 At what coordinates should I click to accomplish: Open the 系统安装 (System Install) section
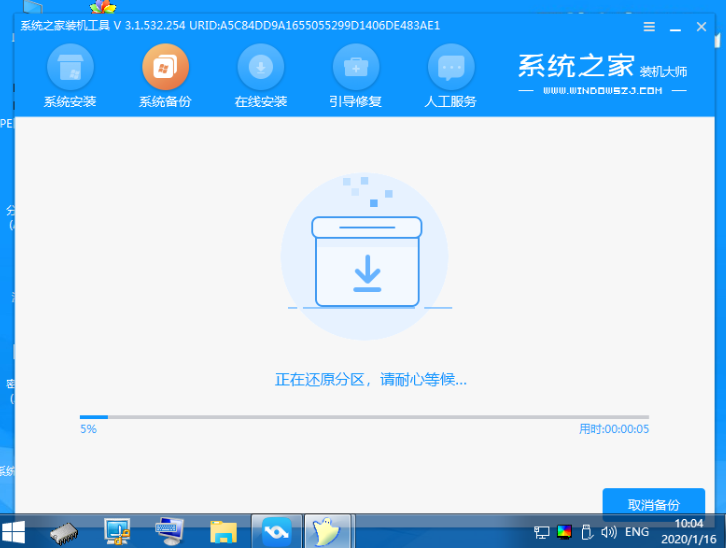[70, 75]
